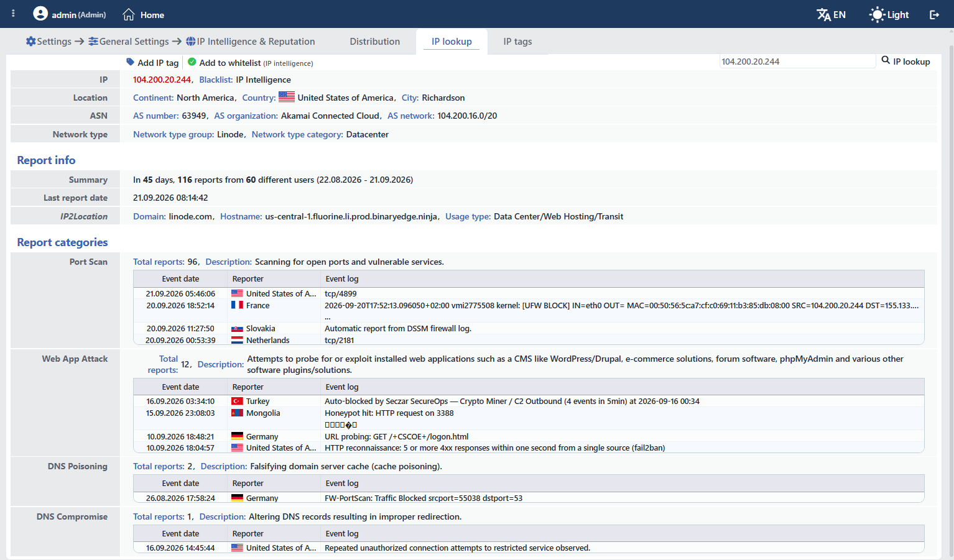Click the 21.09.2026 05:46:06 event date
The image size is (954, 560).
click(x=180, y=293)
